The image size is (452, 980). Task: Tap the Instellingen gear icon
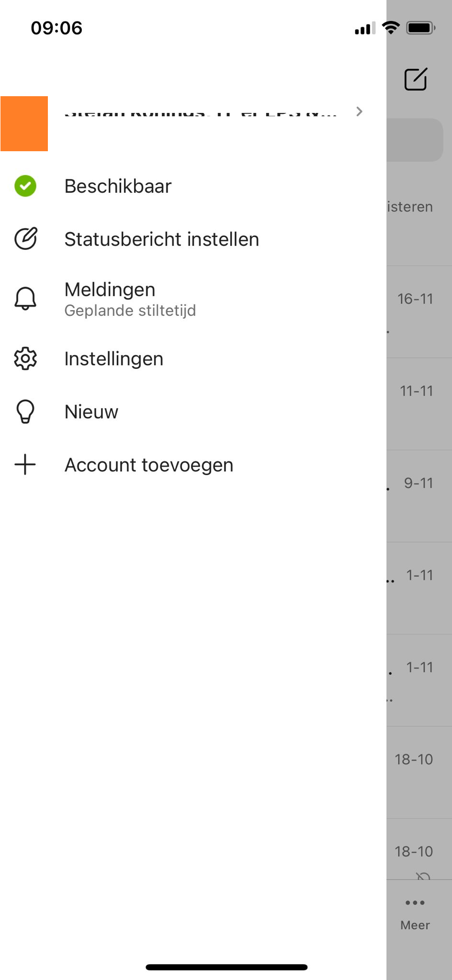(25, 359)
